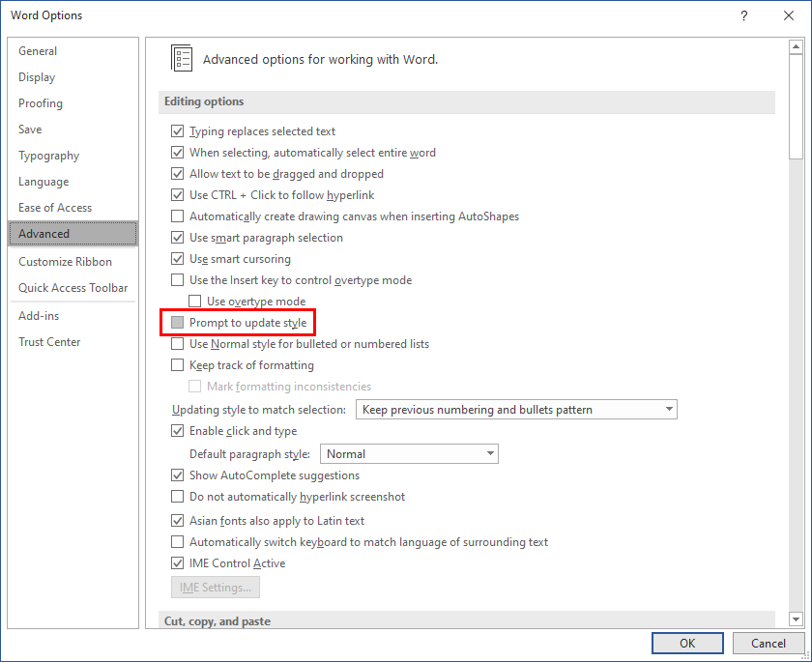Uncheck Use smart cursoring
The height and width of the screenshot is (662, 812).
click(x=177, y=258)
